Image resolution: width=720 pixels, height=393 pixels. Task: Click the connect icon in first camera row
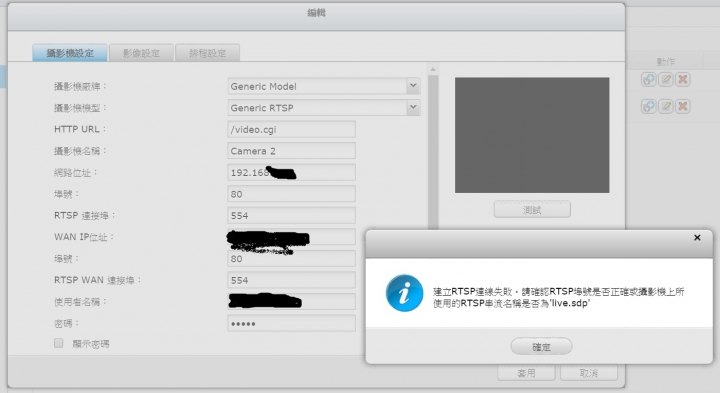point(648,79)
